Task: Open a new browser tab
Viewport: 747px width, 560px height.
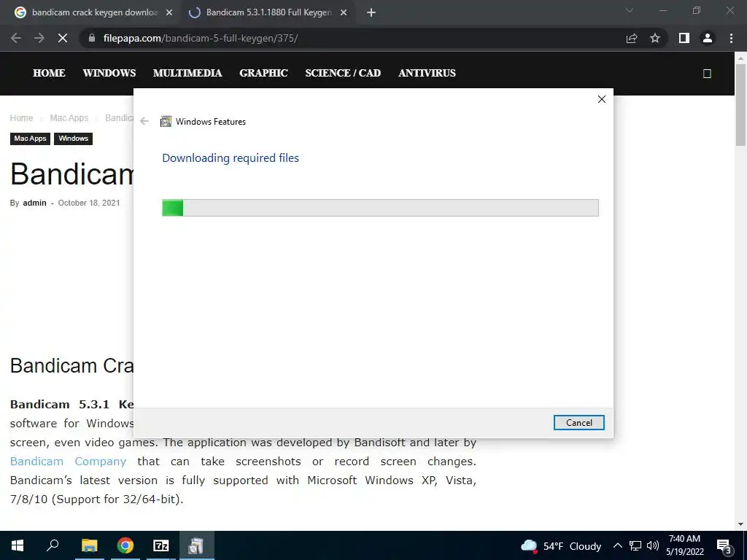Action: [371, 13]
